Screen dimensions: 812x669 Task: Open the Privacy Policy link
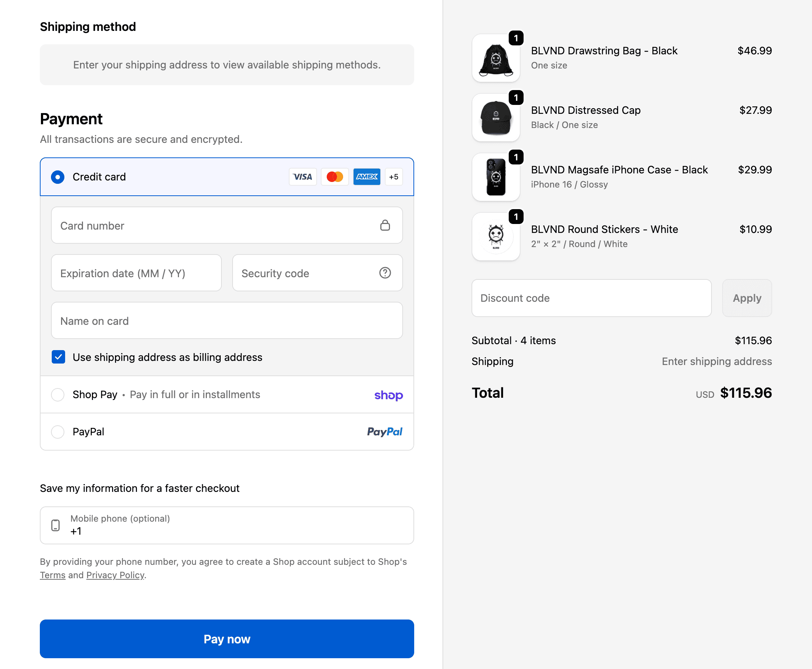tap(115, 575)
